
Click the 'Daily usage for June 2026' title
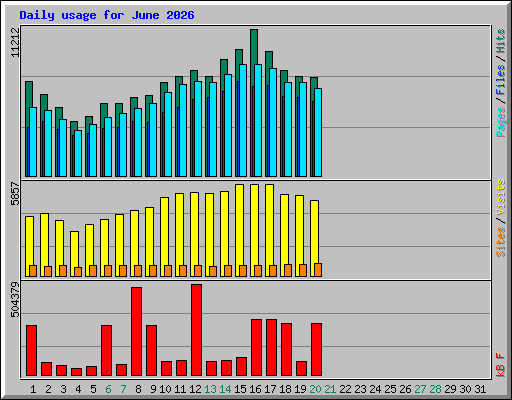point(107,15)
